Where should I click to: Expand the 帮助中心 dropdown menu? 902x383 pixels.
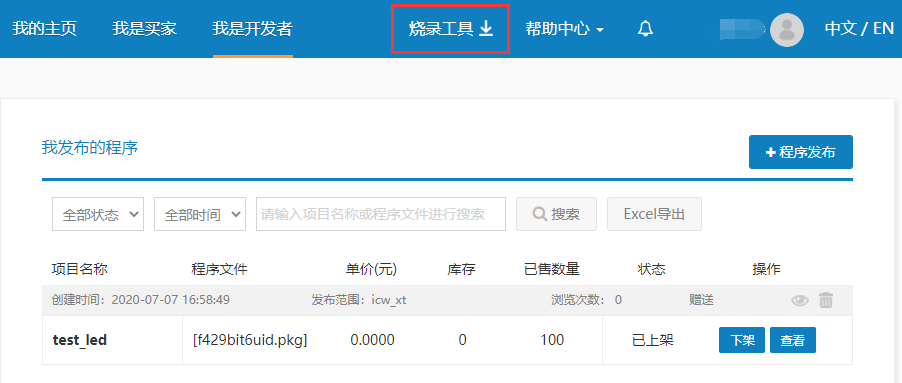point(564,29)
